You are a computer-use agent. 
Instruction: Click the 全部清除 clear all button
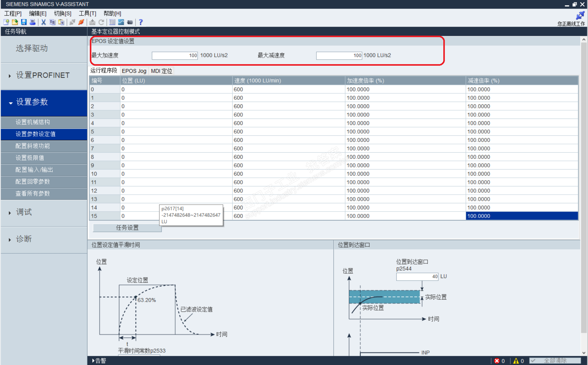(555, 361)
